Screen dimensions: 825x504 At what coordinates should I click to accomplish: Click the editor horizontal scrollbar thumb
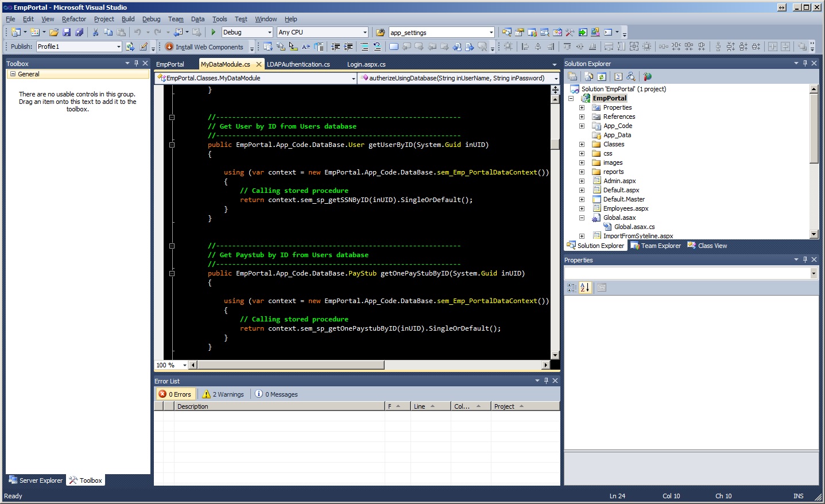(x=290, y=365)
